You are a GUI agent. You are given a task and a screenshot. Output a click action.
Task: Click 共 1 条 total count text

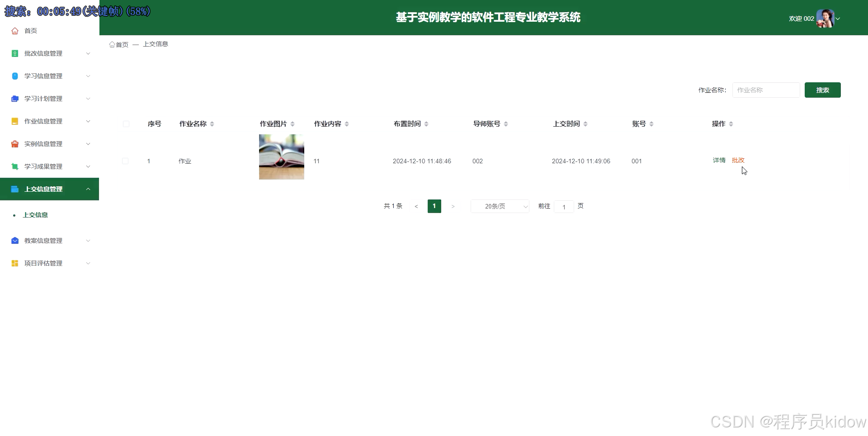point(393,206)
